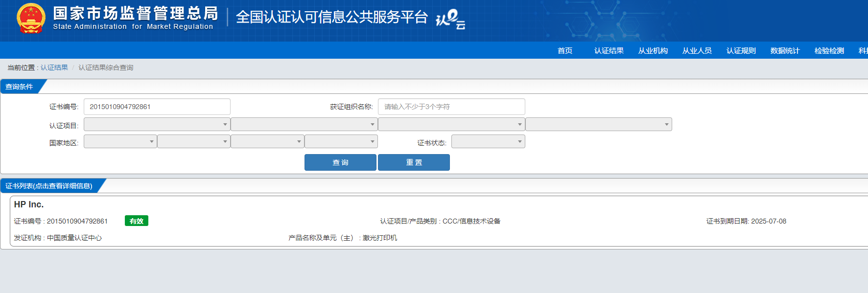The width and height of the screenshot is (868, 293).
Task: Expand the first 认证项目 dropdown
Action: [157, 124]
